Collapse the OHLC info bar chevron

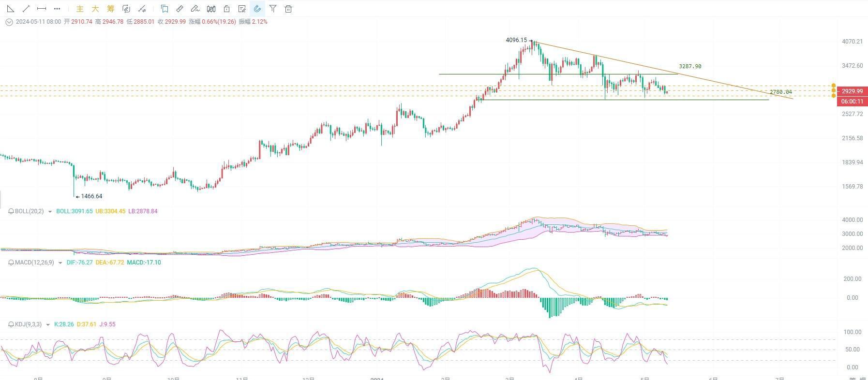pyautogui.click(x=9, y=22)
